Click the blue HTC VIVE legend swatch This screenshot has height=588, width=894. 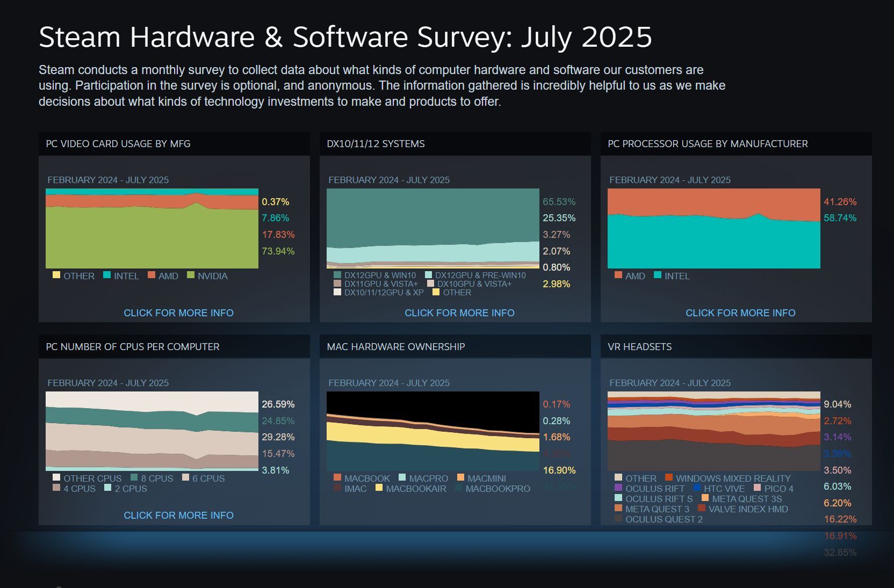[x=697, y=488]
